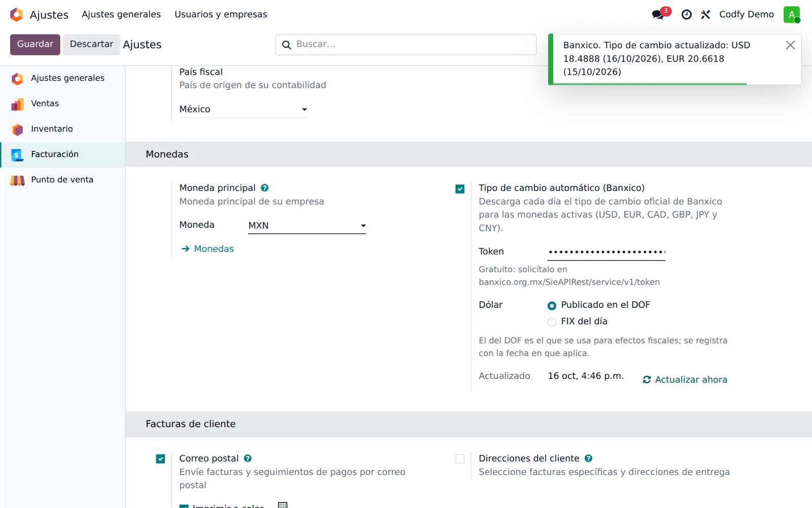Uncheck the Correo postal checkbox
The height and width of the screenshot is (508, 812).
point(160,459)
